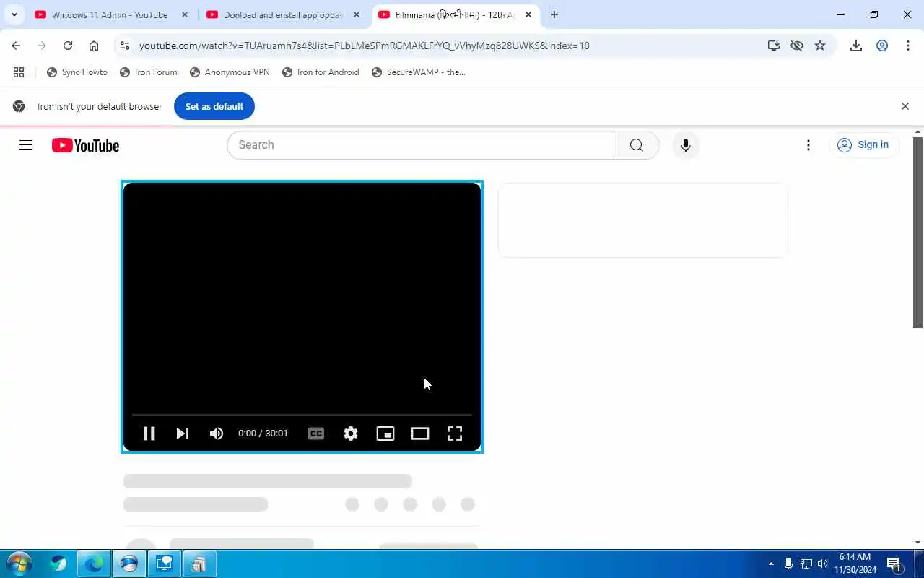Dismiss the default browser notification bar
This screenshot has width=924, height=578.
pos(905,106)
